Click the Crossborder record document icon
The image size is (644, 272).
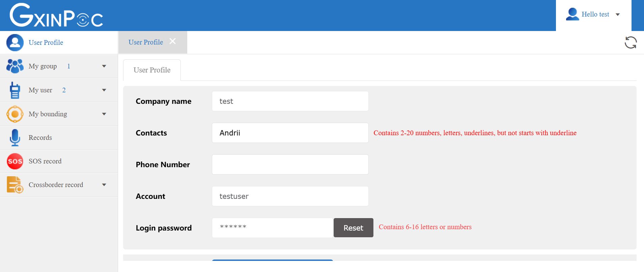tap(15, 185)
